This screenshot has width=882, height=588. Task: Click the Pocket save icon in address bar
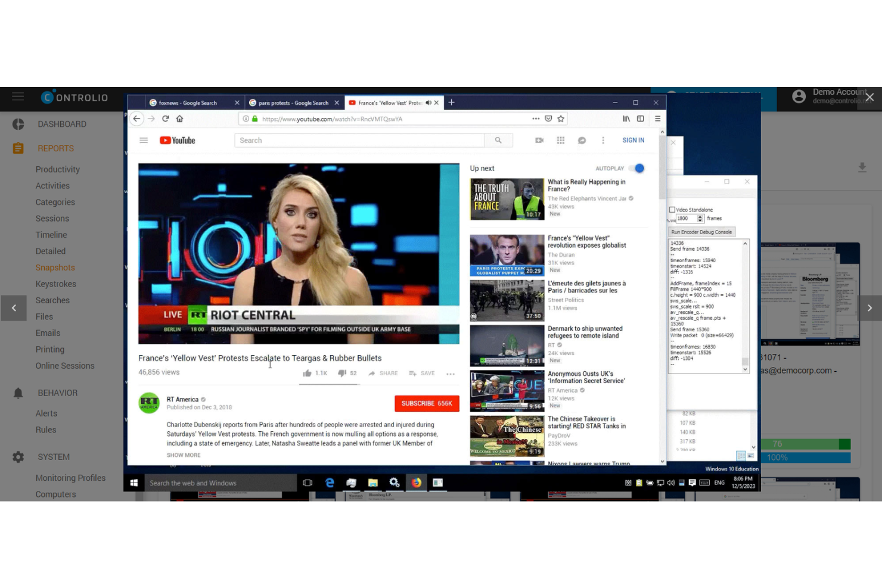548,119
